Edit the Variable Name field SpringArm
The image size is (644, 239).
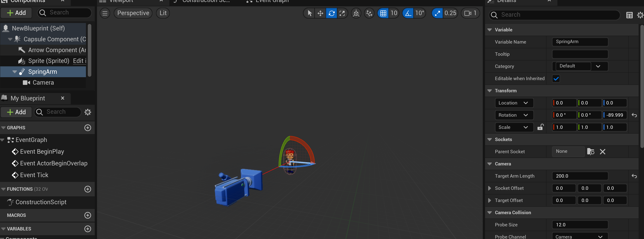pos(580,42)
